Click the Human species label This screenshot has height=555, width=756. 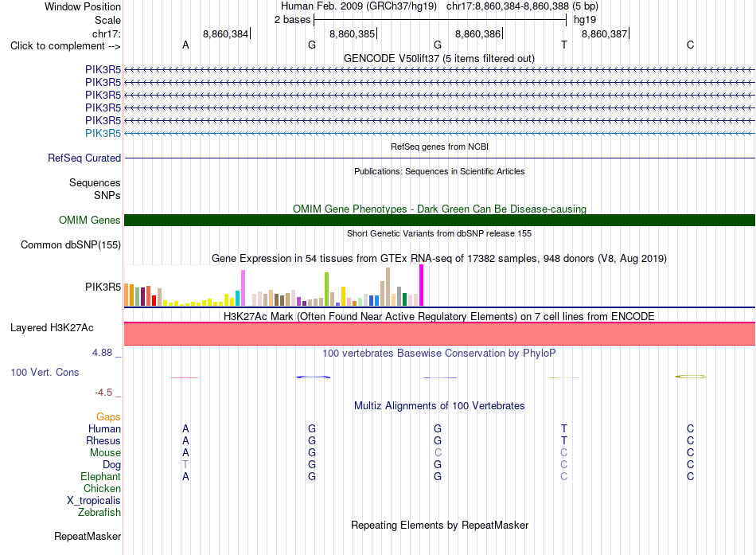coord(104,428)
